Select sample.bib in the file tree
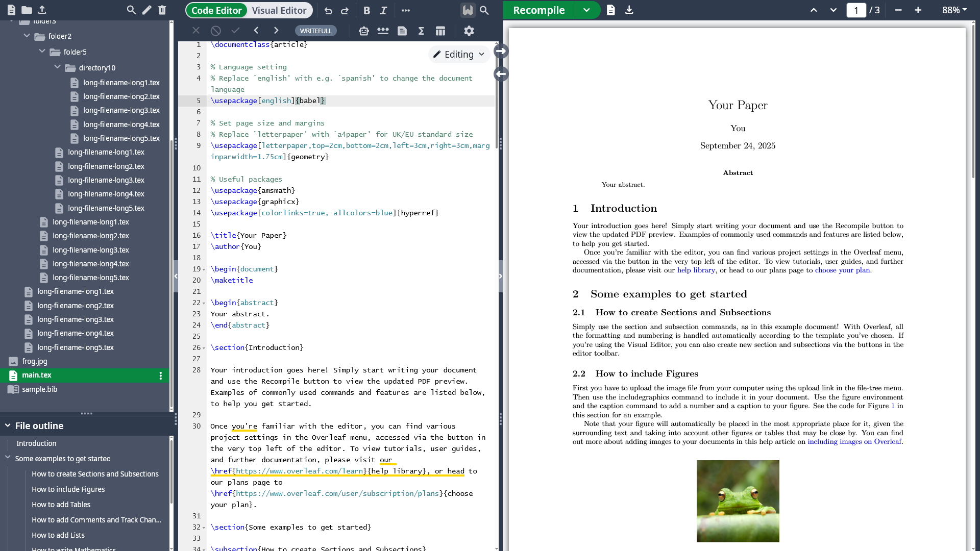This screenshot has height=551, width=980. click(x=39, y=389)
